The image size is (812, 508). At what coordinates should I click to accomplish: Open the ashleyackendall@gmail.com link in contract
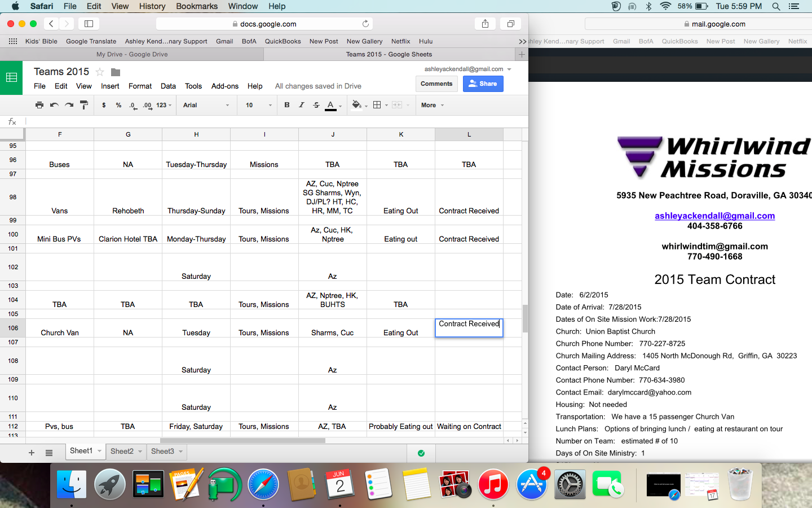pyautogui.click(x=714, y=216)
